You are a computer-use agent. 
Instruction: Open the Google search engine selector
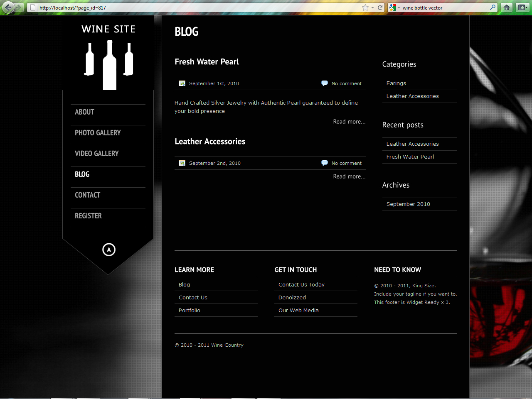tap(394, 7)
